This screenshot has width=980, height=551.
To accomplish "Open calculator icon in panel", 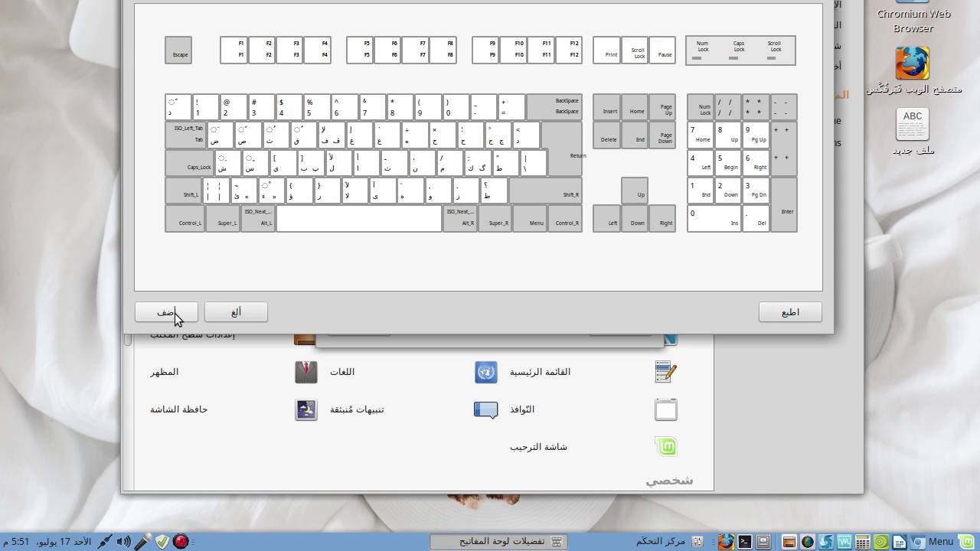I will tap(863, 542).
